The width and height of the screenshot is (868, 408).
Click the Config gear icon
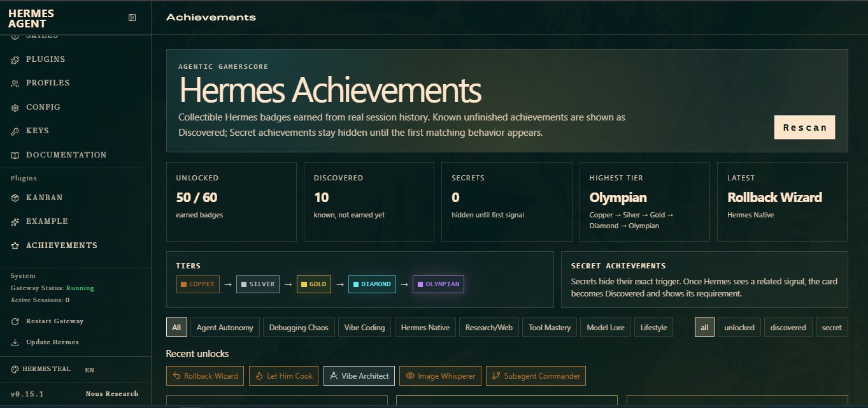pos(15,108)
